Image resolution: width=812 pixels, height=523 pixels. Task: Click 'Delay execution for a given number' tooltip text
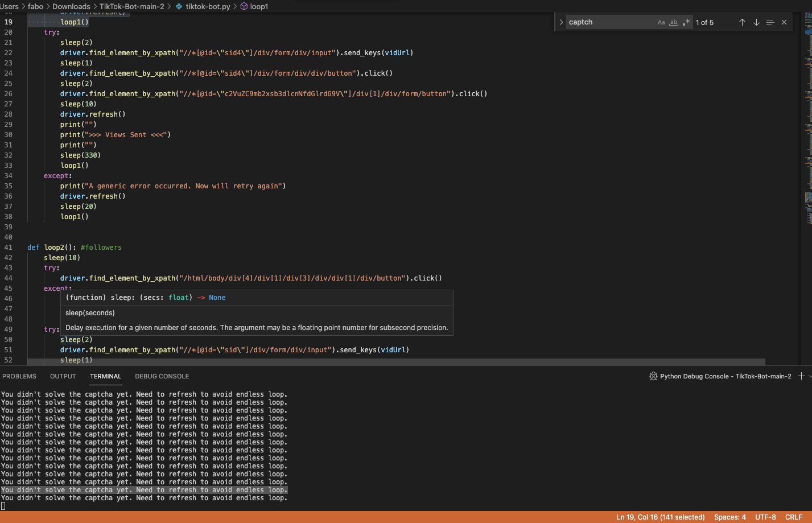tap(257, 328)
